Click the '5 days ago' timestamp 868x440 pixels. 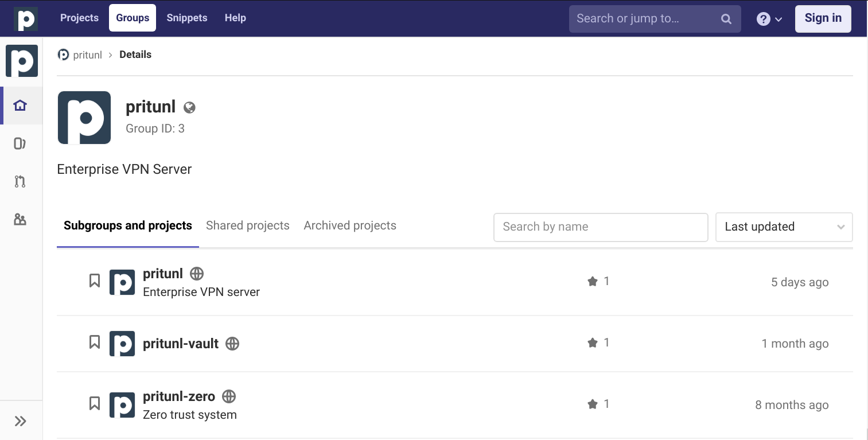click(800, 282)
